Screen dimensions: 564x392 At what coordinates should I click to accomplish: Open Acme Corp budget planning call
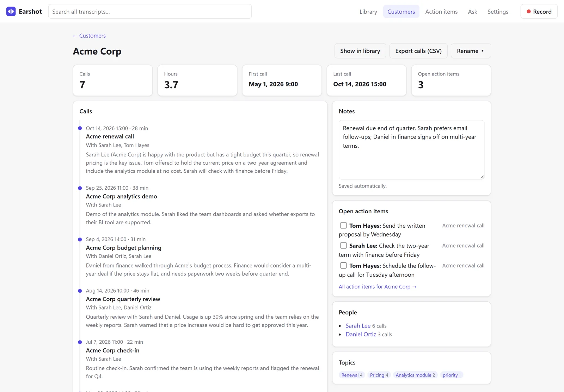pyautogui.click(x=124, y=248)
